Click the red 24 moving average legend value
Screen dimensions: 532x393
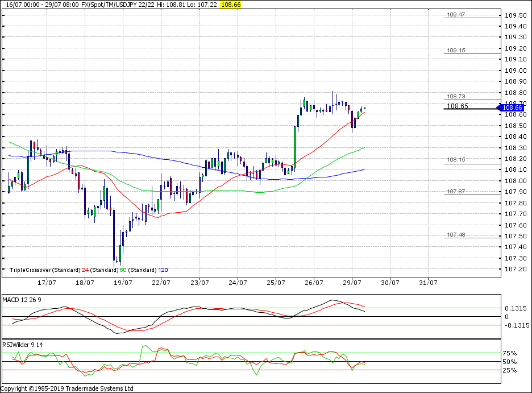pos(85,270)
